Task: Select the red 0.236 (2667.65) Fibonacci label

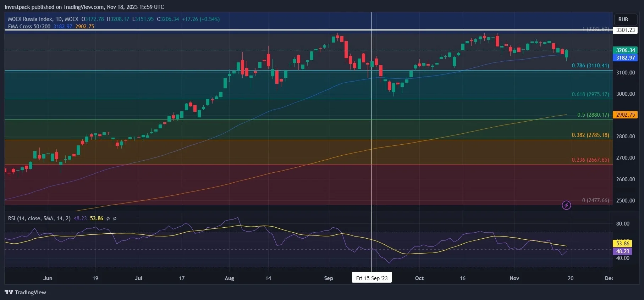Action: coord(590,160)
